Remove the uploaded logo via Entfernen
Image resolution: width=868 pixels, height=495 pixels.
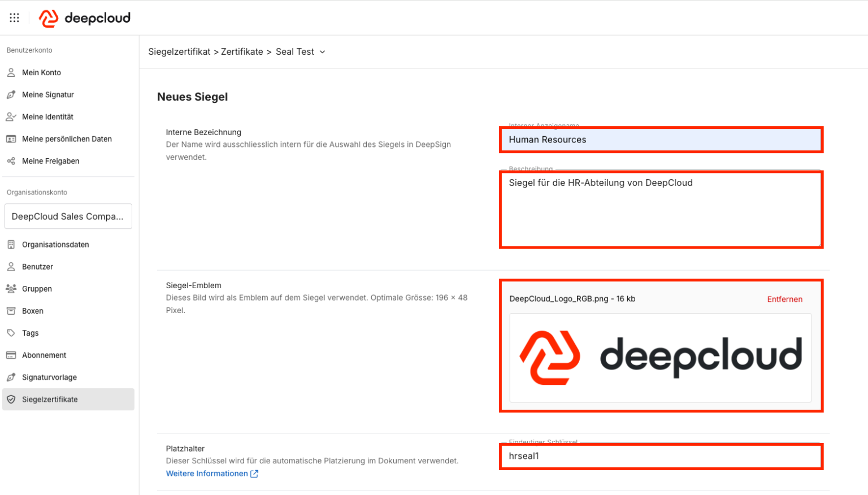(784, 299)
